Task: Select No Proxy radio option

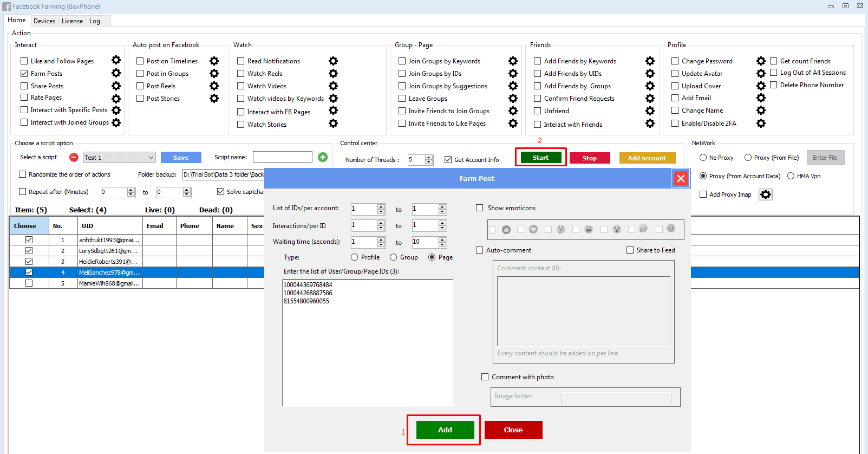Action: 703,157
